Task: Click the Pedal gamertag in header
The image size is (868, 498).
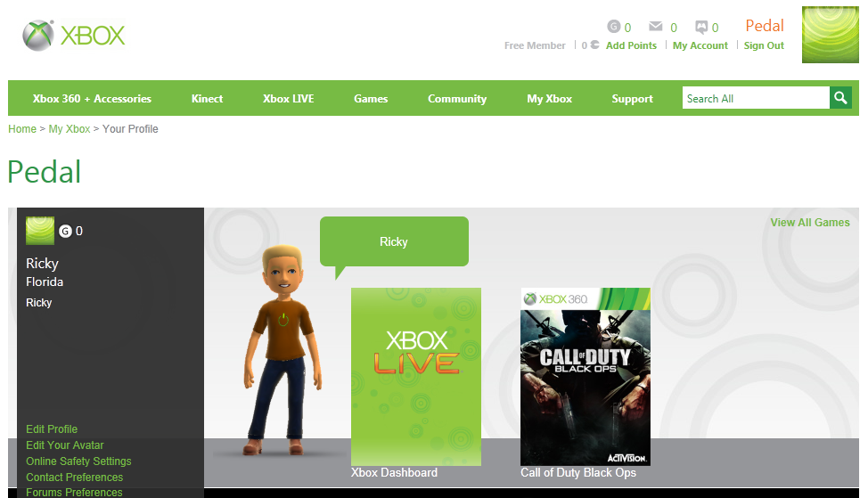Action: [765, 26]
